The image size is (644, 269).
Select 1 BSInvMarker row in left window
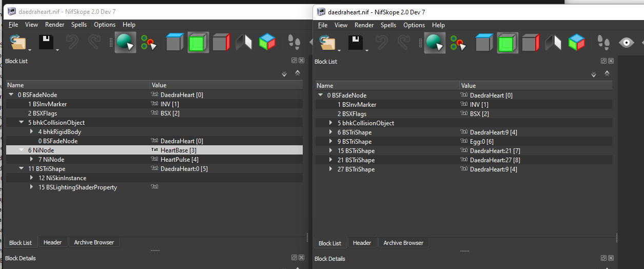[x=154, y=104]
